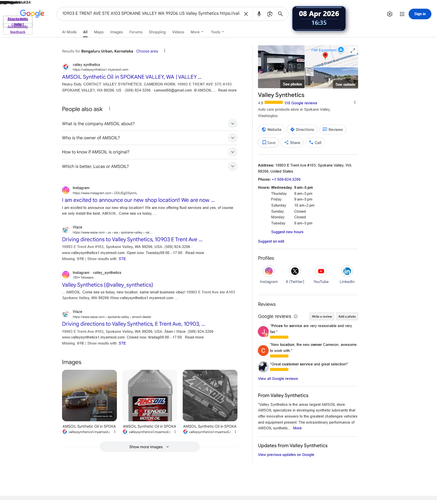Switch to the All tab
The image size is (440, 500).
click(85, 32)
